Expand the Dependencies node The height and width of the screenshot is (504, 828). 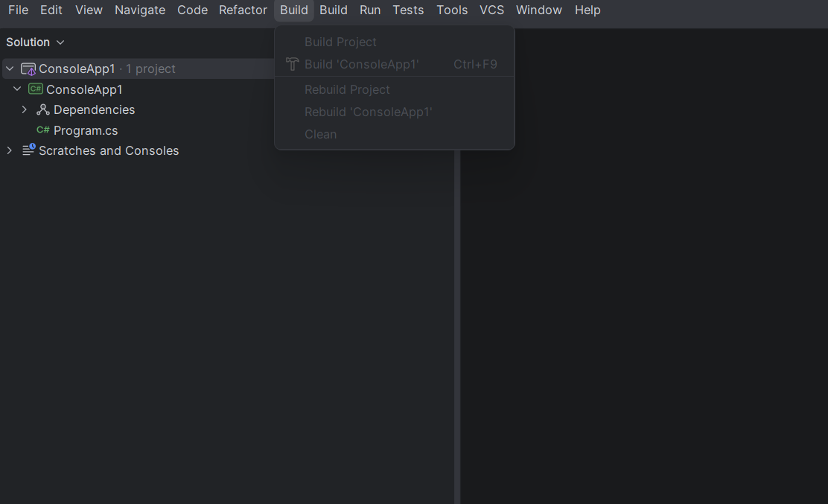tap(25, 109)
